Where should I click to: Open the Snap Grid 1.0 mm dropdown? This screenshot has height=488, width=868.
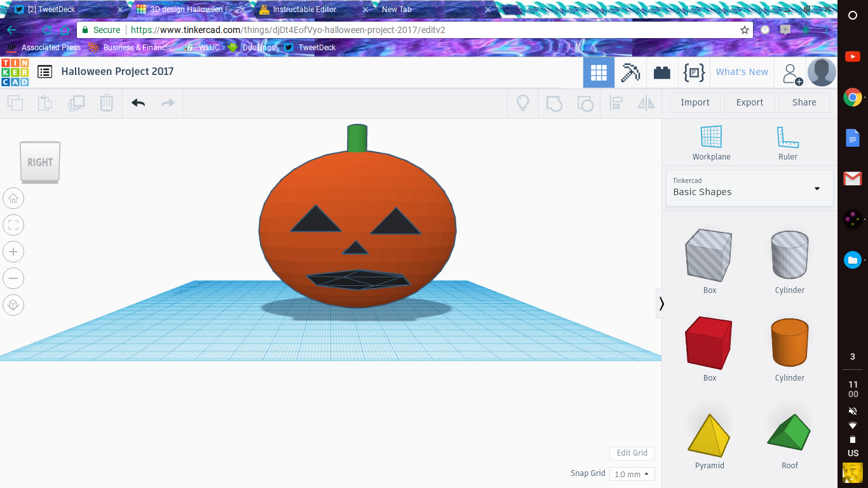pos(632,474)
